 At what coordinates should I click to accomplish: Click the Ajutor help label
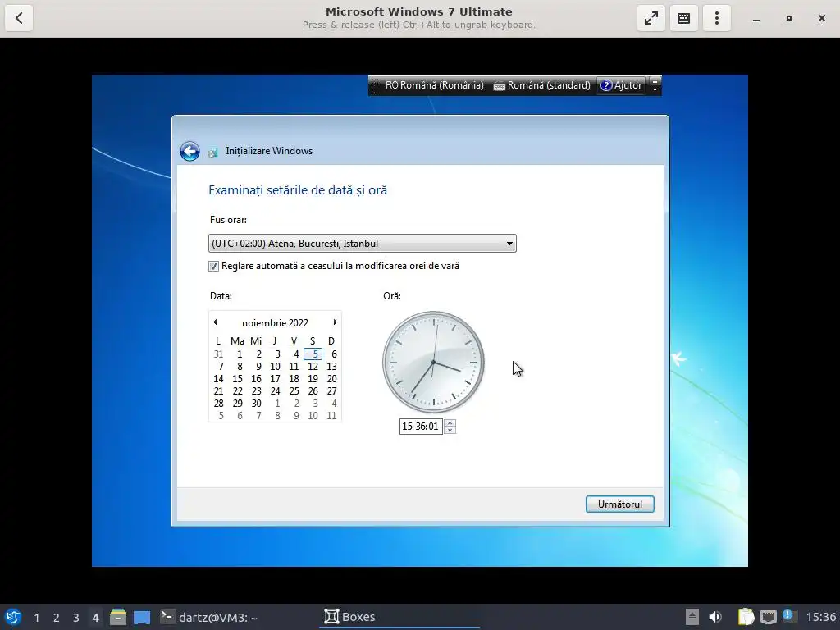(628, 85)
